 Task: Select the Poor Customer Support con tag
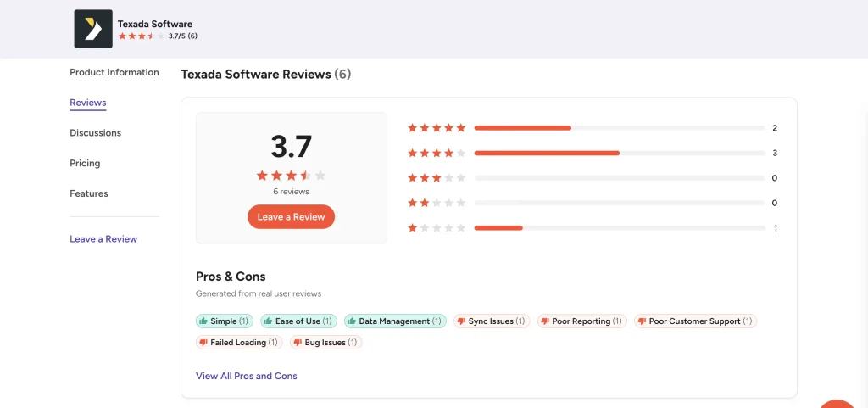[x=695, y=321]
